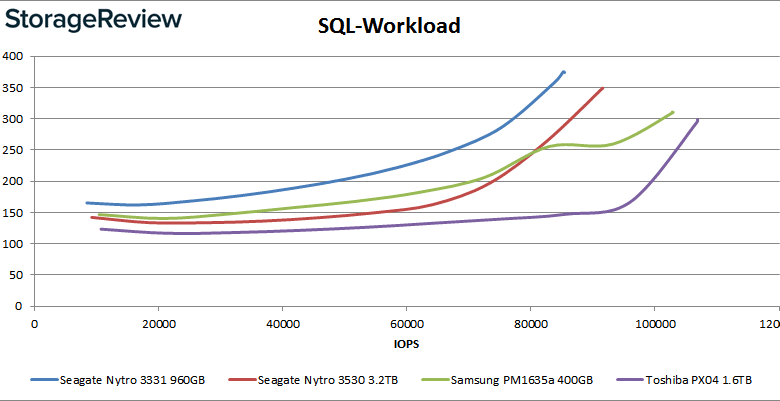Click the end point of the purple curve

click(697, 120)
